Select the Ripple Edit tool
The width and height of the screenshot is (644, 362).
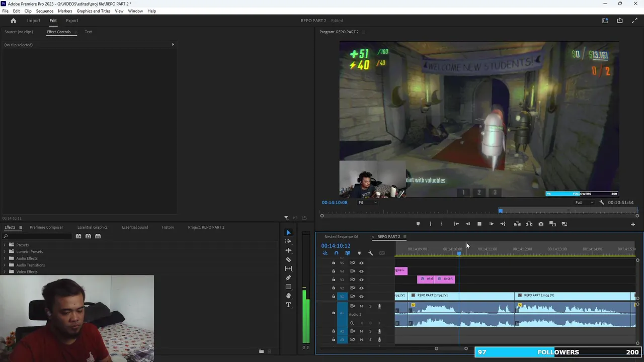(x=288, y=250)
